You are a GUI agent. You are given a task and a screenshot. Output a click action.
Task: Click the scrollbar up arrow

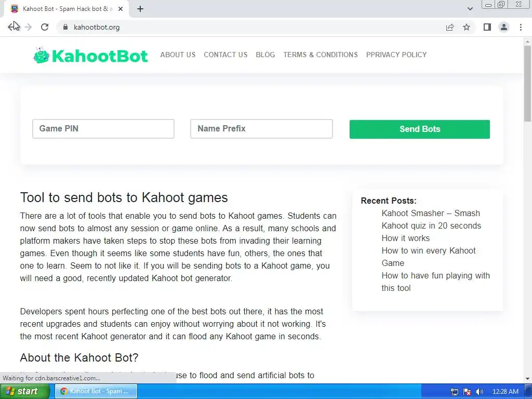pyautogui.click(x=528, y=42)
